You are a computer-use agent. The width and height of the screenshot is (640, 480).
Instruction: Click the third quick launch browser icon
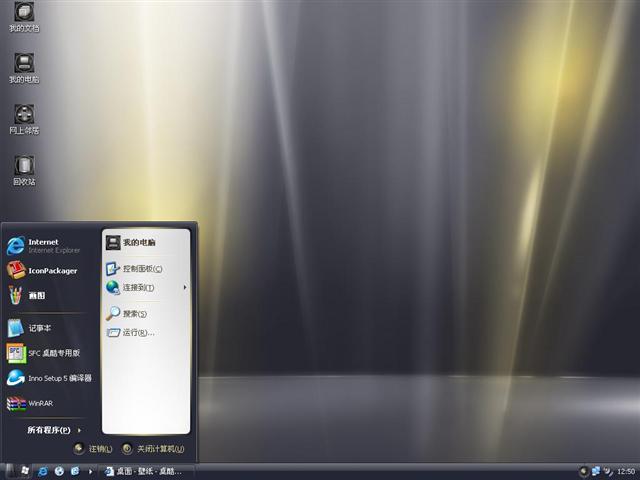click(75, 471)
